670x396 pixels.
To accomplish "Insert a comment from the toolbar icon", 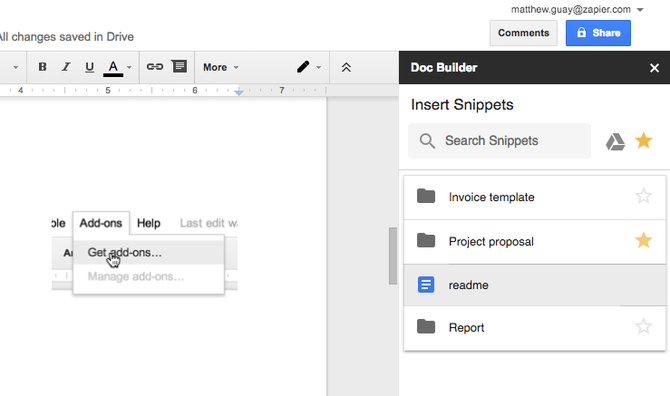I will [179, 67].
